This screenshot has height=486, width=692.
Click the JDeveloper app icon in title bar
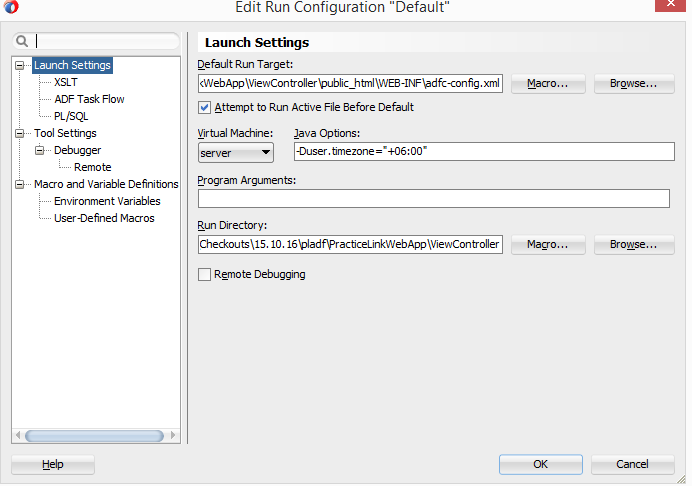coord(11,7)
